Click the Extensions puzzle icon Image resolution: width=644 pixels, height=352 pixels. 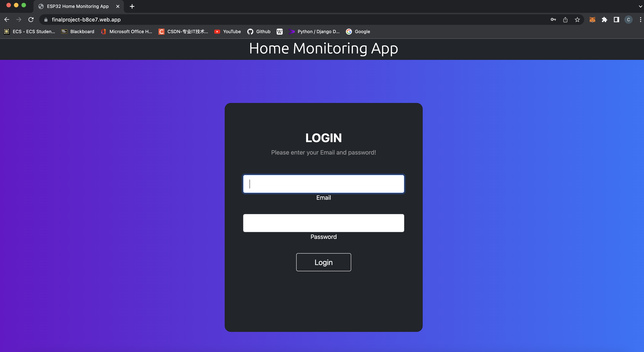coord(604,20)
